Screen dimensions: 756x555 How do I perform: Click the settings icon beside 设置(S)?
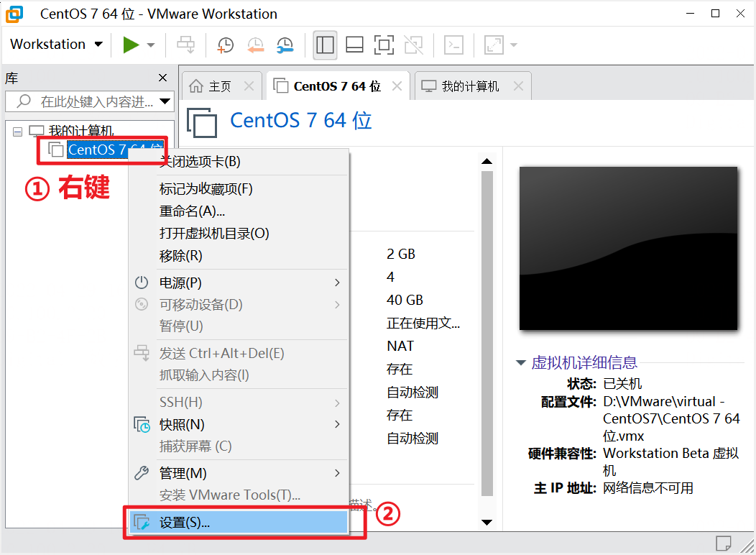(x=142, y=522)
